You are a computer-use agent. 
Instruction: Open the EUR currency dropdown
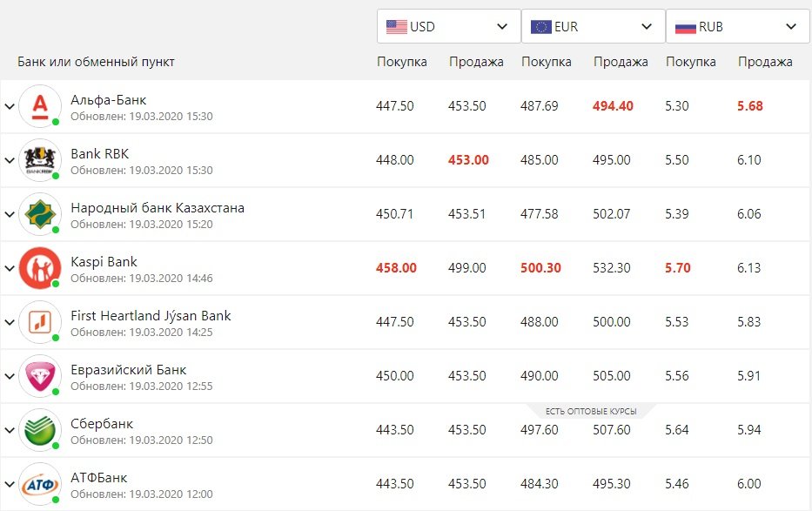coord(593,27)
